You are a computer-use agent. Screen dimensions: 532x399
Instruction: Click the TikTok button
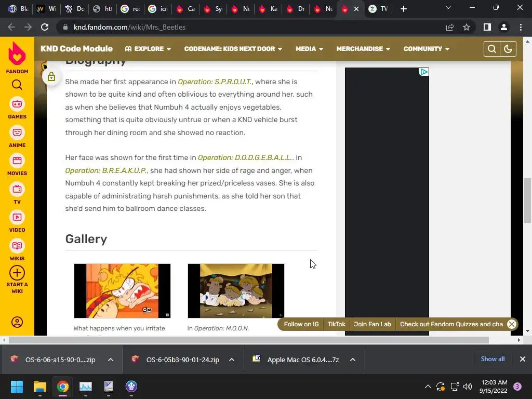(336, 324)
